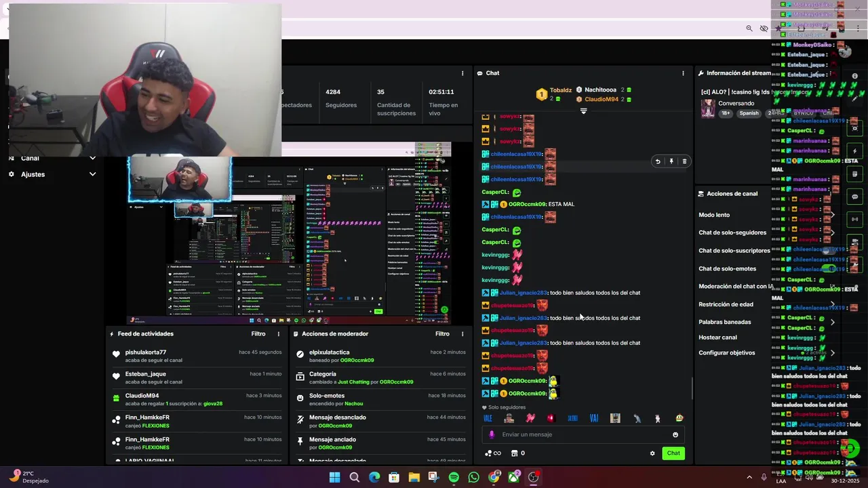Open Palabras baneadas chevron
This screenshot has width=868, height=488.
(833, 322)
